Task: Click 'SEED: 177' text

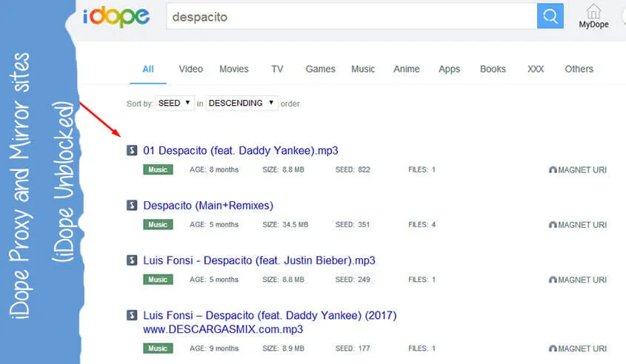Action: tap(353, 348)
